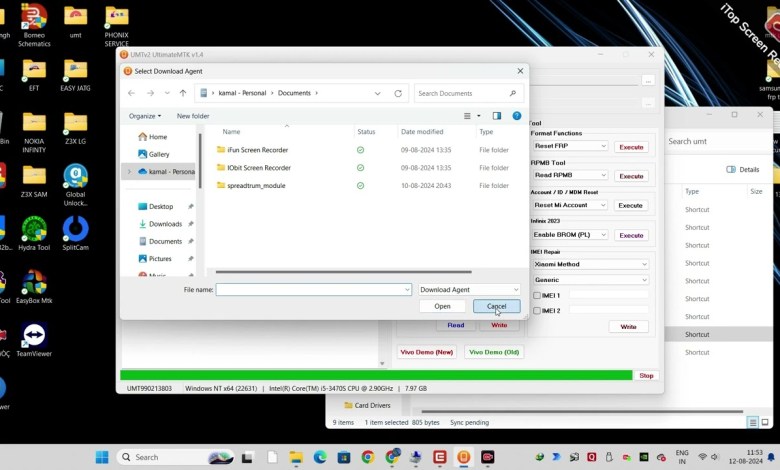Launch TeamViewer from desktop

coord(34,340)
